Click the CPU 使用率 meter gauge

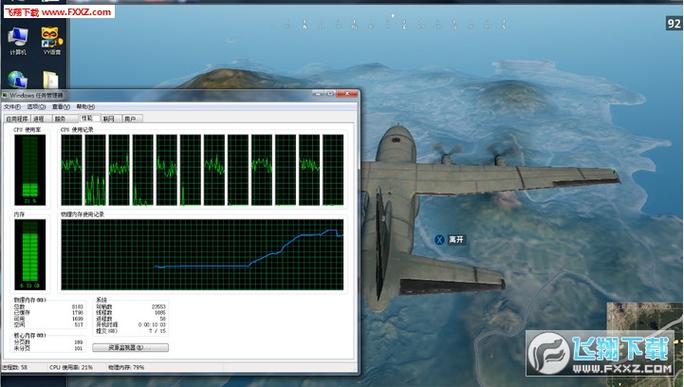(x=30, y=170)
